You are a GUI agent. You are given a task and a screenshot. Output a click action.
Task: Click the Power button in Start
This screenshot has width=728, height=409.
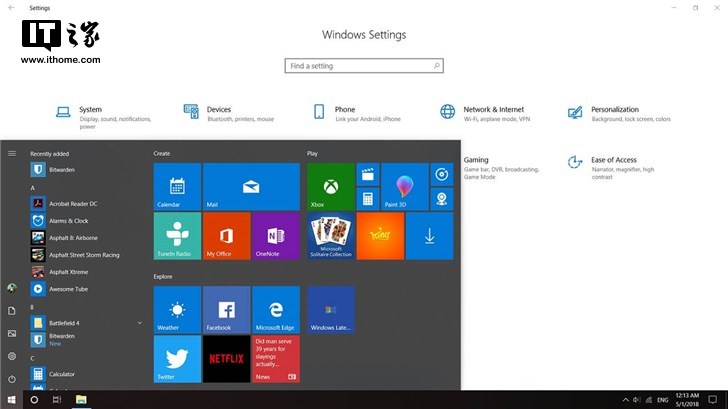[x=12, y=379]
